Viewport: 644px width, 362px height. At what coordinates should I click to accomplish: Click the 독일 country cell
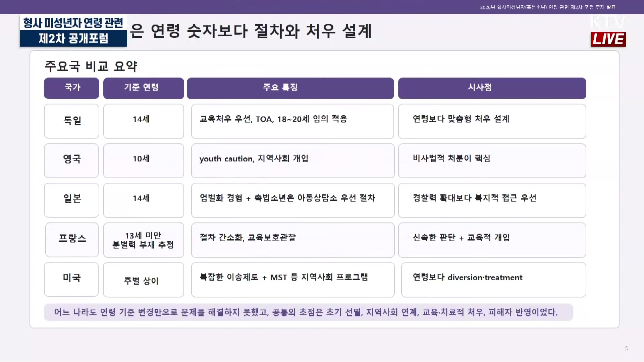pos(71,121)
